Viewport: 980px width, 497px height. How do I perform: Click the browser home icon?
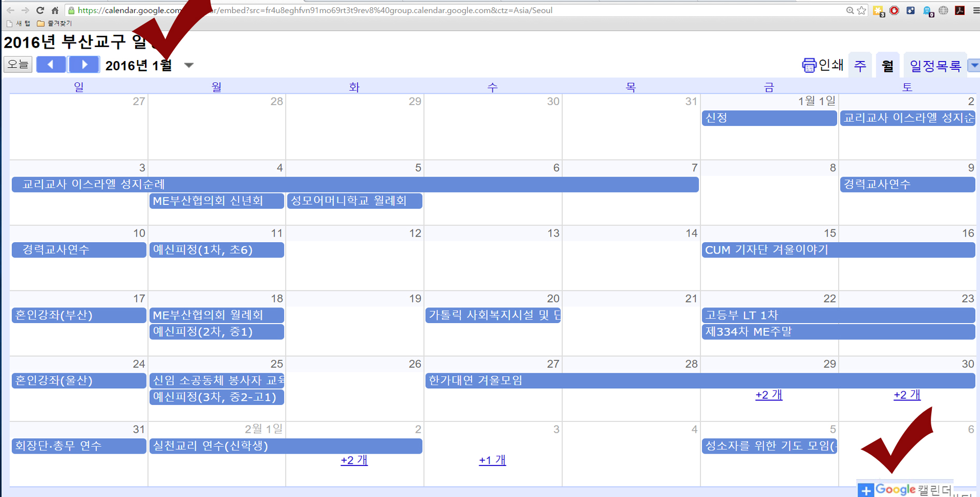click(55, 10)
